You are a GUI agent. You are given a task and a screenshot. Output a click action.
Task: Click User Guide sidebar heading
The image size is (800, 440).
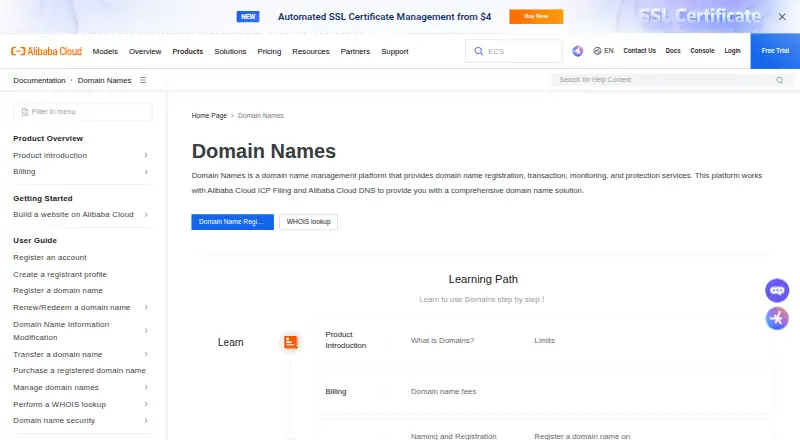(35, 240)
